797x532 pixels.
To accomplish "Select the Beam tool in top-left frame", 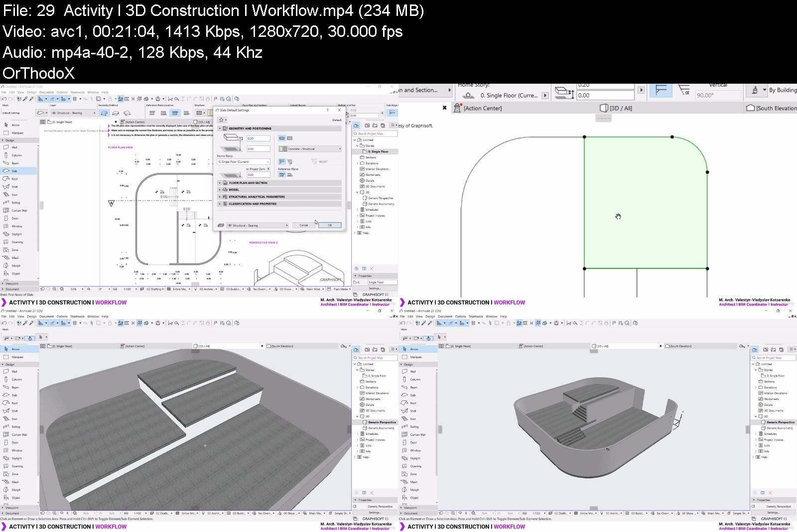I will coord(15,163).
